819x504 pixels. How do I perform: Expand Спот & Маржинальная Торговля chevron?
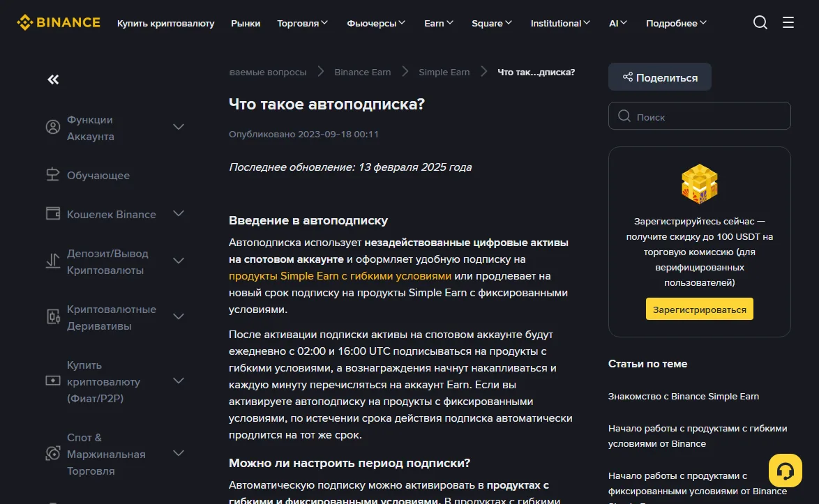click(179, 453)
